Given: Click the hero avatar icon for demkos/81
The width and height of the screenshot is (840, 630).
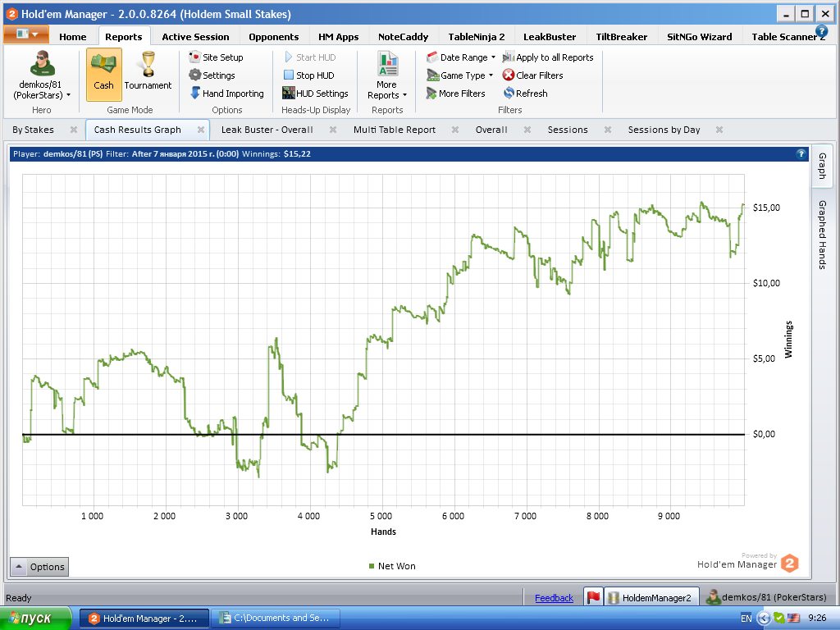Looking at the screenshot, I should [x=42, y=63].
